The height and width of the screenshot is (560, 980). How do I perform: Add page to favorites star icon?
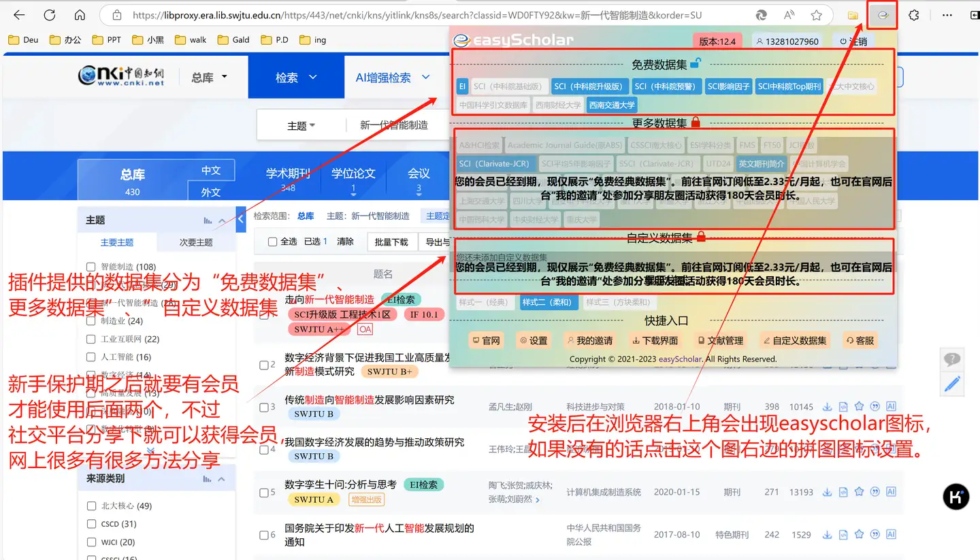[817, 15]
